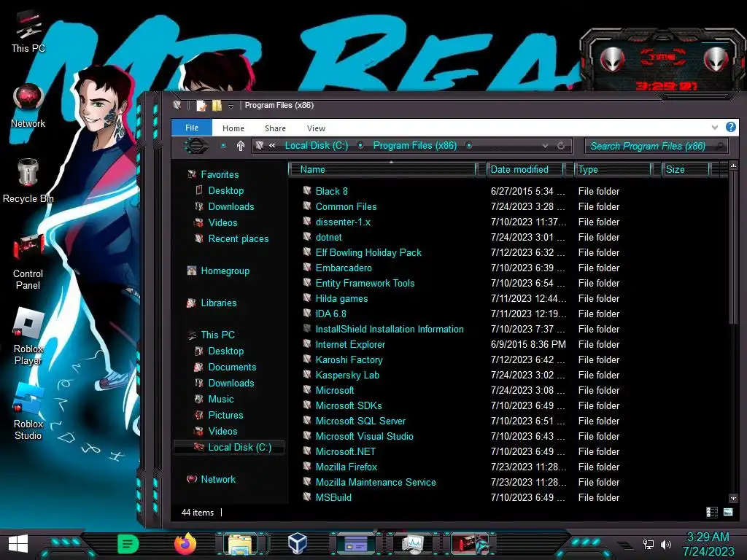Select Recent places in navigation pane
747x560 pixels.
pos(239,238)
